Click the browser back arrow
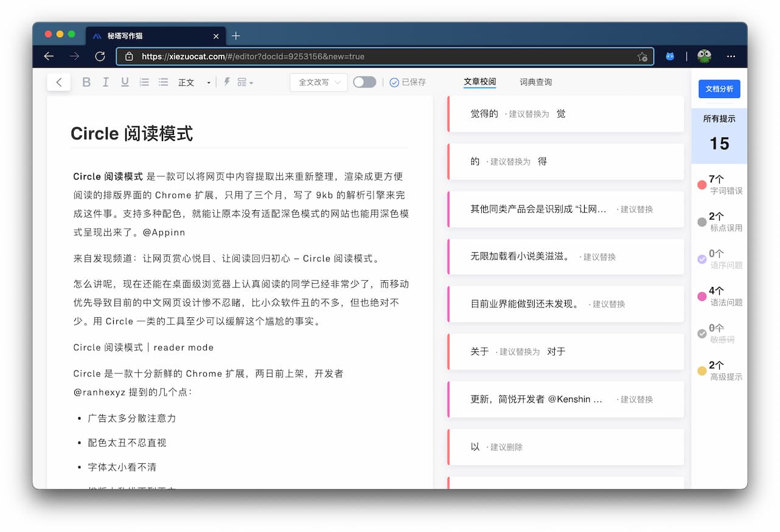The width and height of the screenshot is (780, 532). point(49,57)
